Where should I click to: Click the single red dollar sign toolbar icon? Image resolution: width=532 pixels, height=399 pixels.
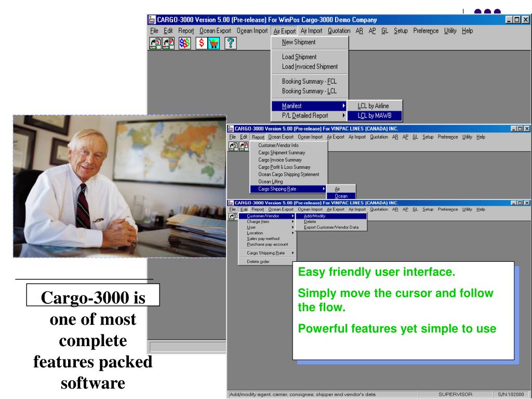202,43
